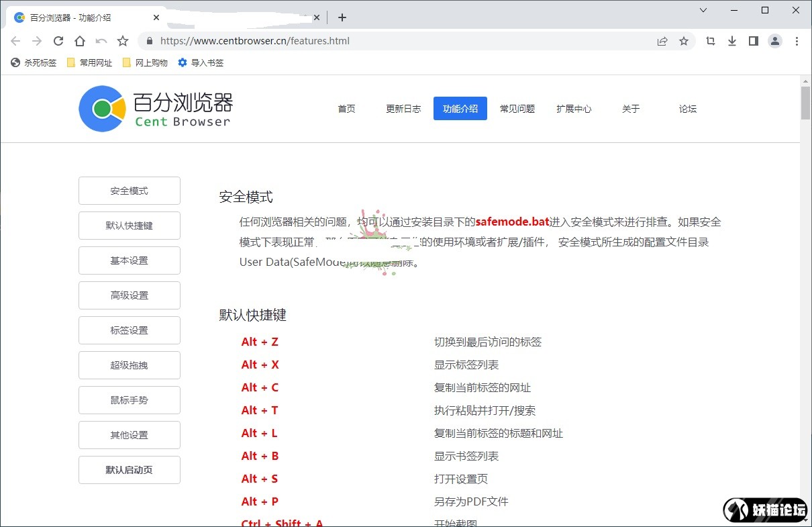The image size is (812, 527).
Task: Jump to 默认启动页 section
Action: [x=130, y=470]
